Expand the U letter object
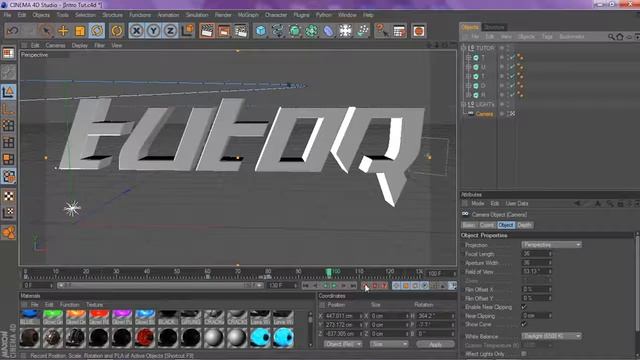The width and height of the screenshot is (640, 360). (x=469, y=67)
